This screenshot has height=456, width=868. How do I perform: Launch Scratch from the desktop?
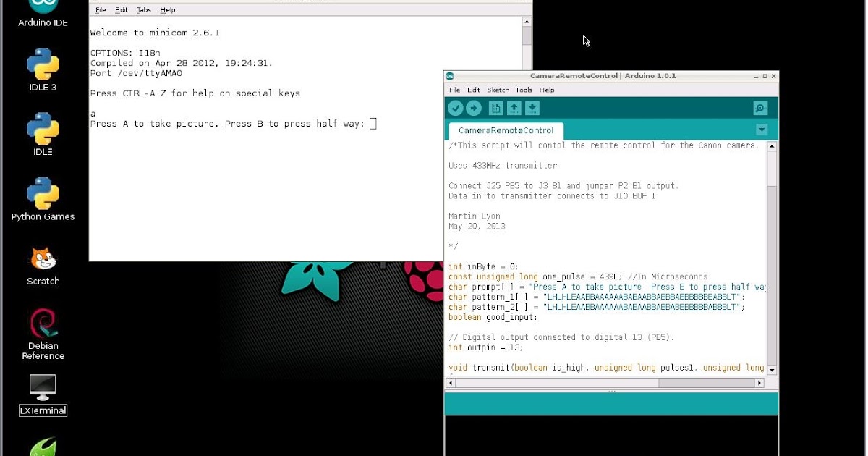click(x=42, y=261)
